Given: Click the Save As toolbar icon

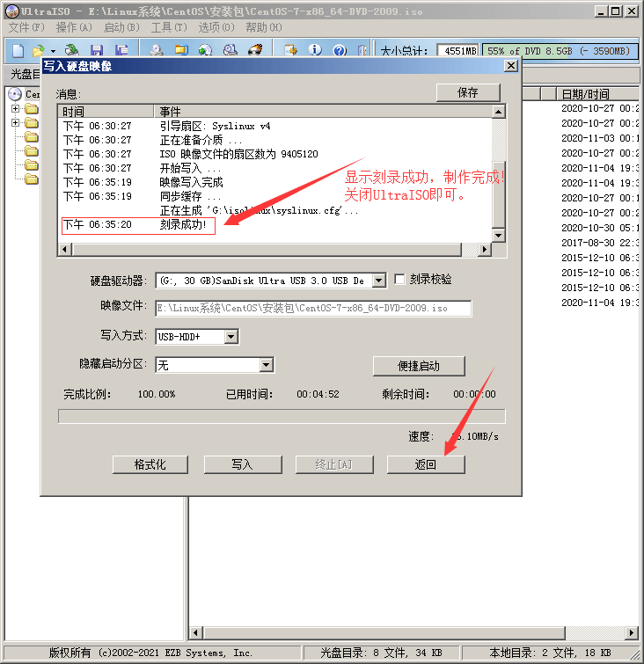Looking at the screenshot, I should tap(122, 50).
